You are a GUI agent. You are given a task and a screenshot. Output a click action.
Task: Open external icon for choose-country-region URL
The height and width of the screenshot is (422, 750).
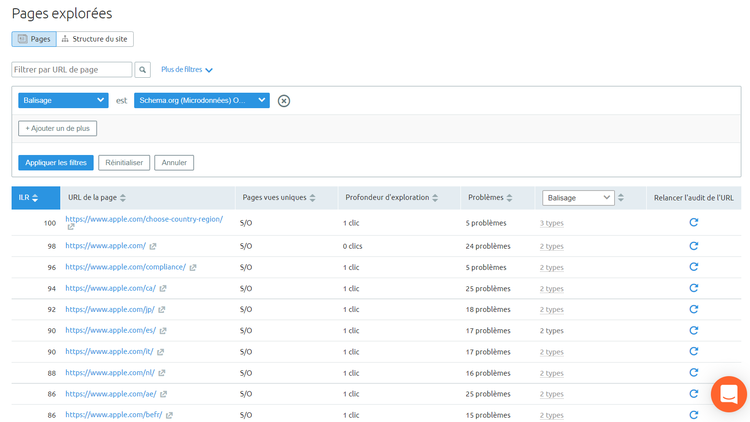(71, 227)
